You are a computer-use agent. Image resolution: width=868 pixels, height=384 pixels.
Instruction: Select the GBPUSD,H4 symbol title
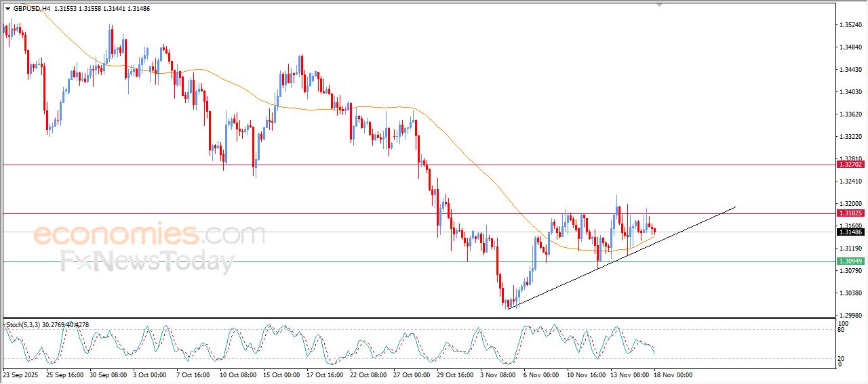31,9
